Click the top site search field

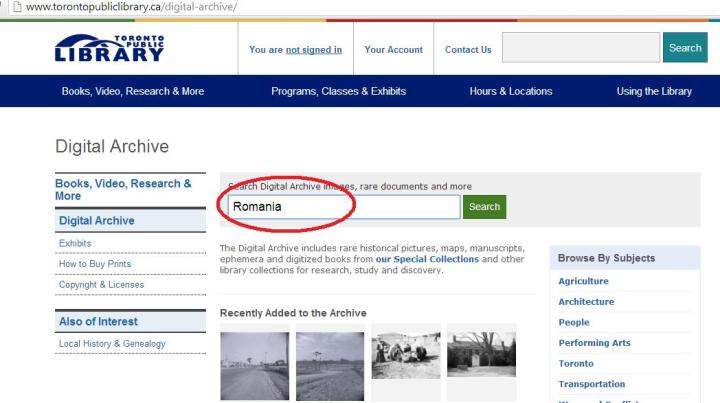pyautogui.click(x=578, y=48)
